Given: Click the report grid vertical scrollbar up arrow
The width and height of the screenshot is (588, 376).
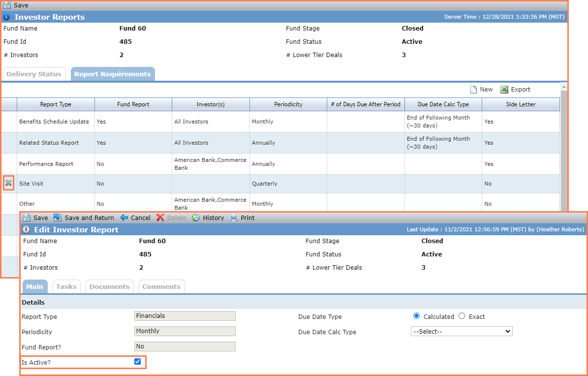Looking at the screenshot, I should point(564,87).
